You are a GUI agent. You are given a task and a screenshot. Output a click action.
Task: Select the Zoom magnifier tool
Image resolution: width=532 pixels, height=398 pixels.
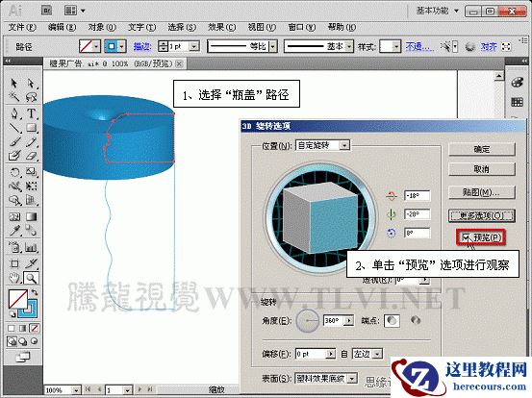31,279
